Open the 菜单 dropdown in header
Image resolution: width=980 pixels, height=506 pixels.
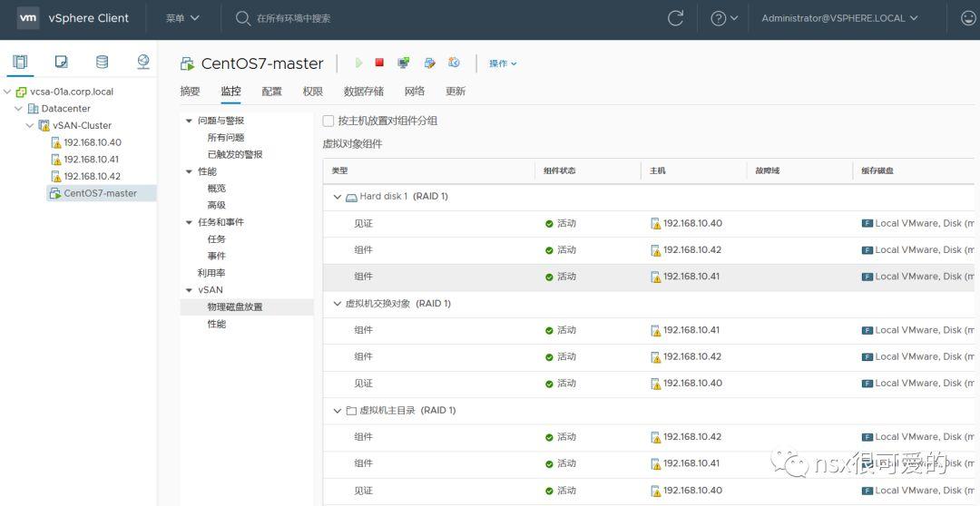tap(182, 18)
